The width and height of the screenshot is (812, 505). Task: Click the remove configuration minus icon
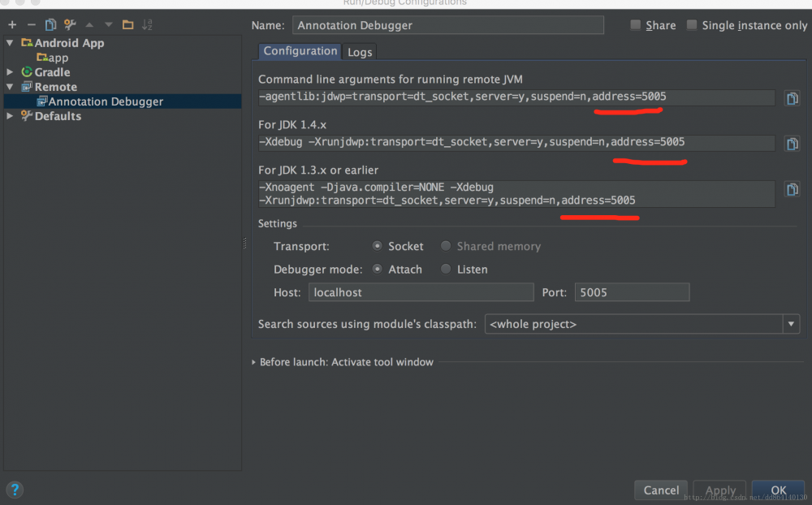(31, 25)
